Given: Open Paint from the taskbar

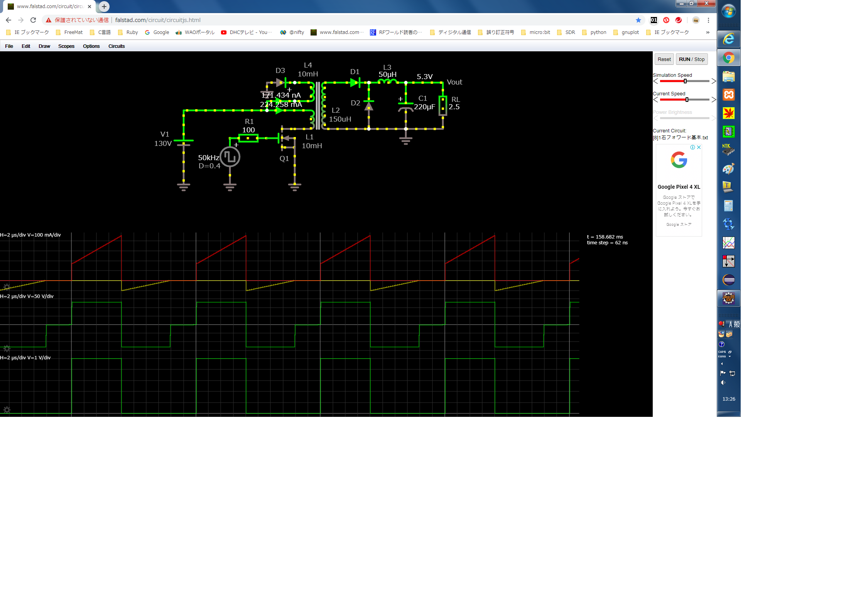Looking at the screenshot, I should (729, 169).
